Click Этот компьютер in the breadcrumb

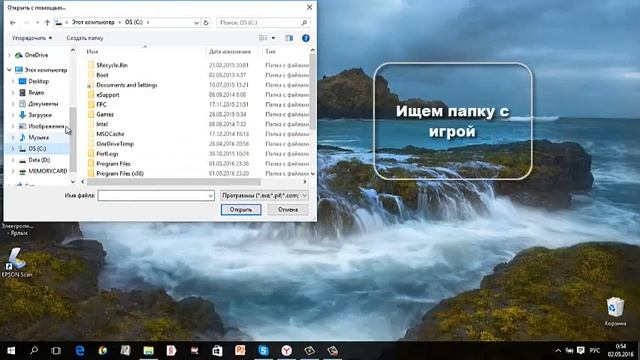93,22
